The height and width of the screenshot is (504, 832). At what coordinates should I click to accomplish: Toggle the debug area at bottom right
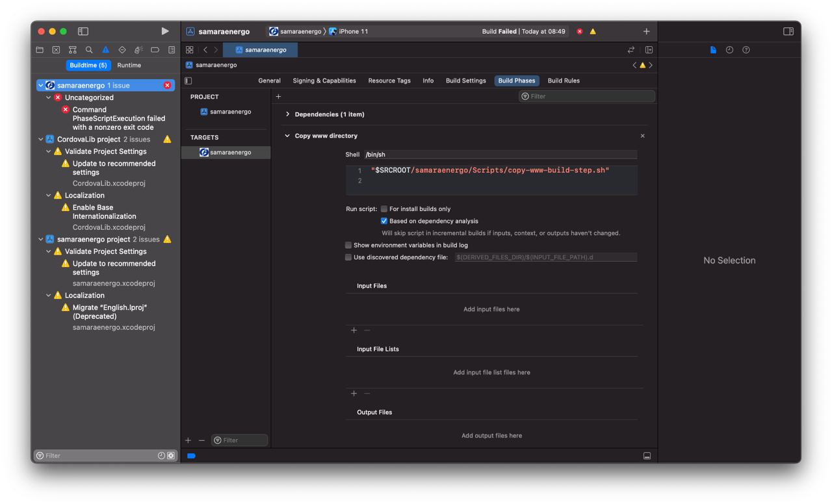coord(647,456)
